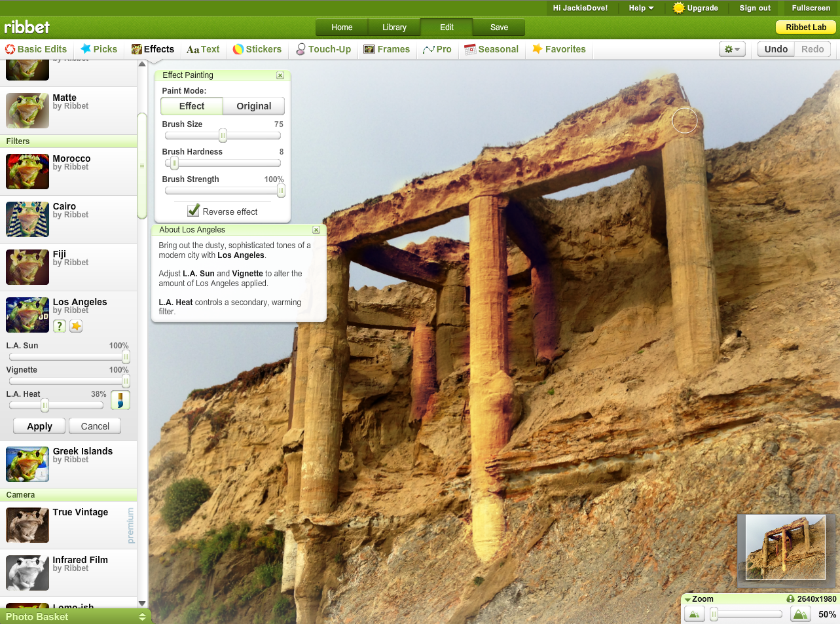840x624 pixels.
Task: Click the L.A. Heat slider
Action: click(x=56, y=405)
